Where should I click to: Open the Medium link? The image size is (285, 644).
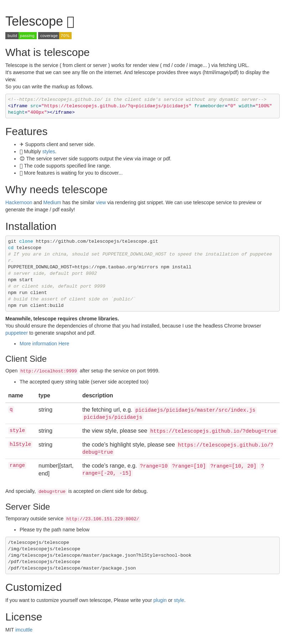pos(52,202)
